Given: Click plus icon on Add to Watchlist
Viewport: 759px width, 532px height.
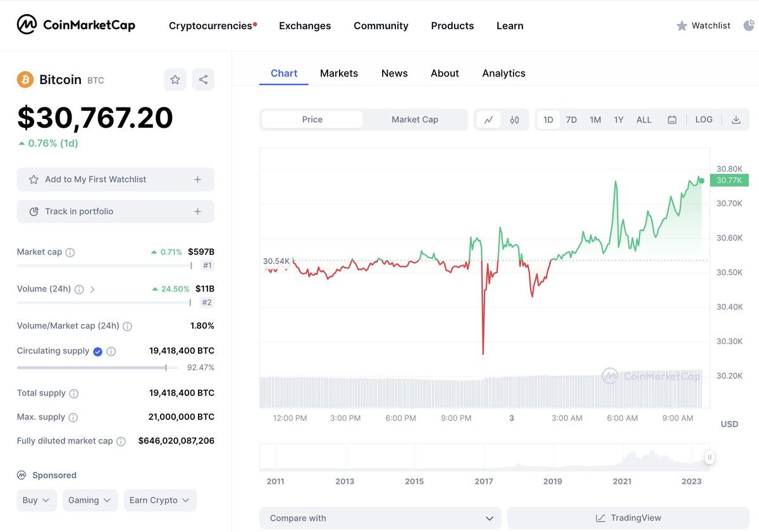Looking at the screenshot, I should click(x=197, y=180).
